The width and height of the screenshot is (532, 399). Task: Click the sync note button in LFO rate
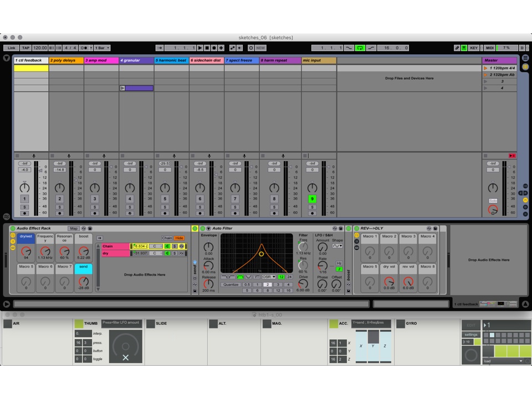[339, 269]
